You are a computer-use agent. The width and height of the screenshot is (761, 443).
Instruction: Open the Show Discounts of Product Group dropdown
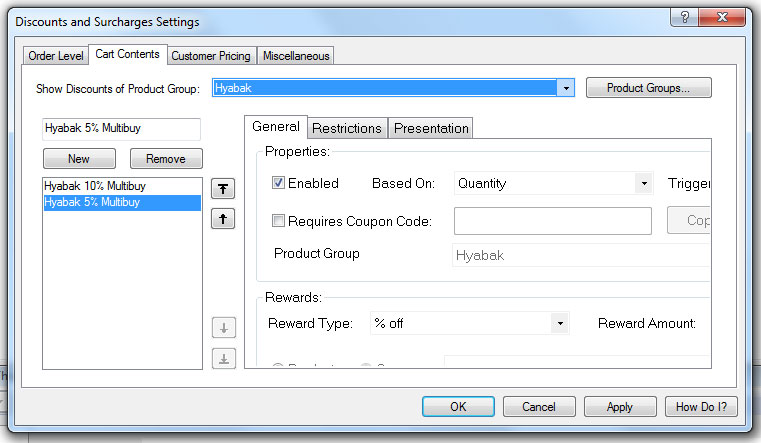pos(566,88)
